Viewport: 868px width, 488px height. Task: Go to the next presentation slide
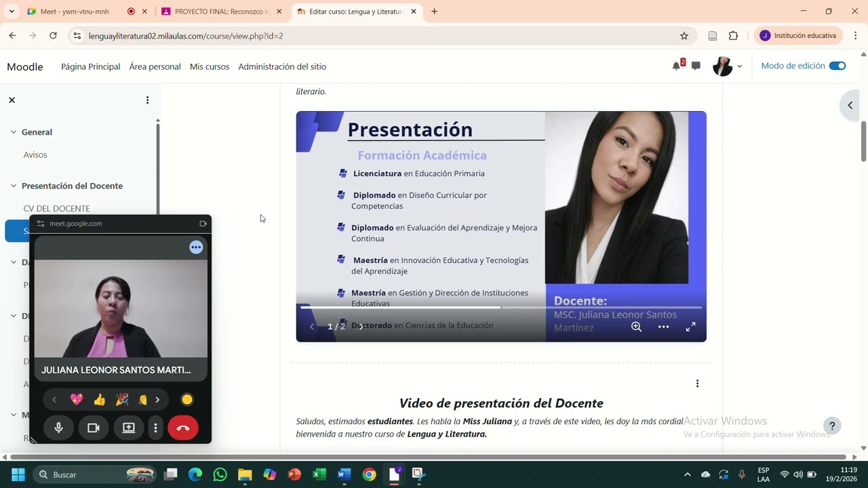360,326
